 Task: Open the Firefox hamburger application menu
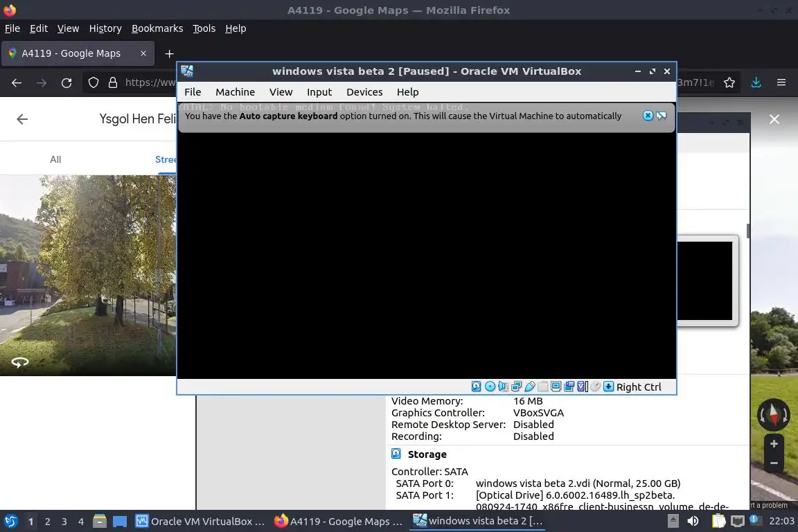click(781, 82)
